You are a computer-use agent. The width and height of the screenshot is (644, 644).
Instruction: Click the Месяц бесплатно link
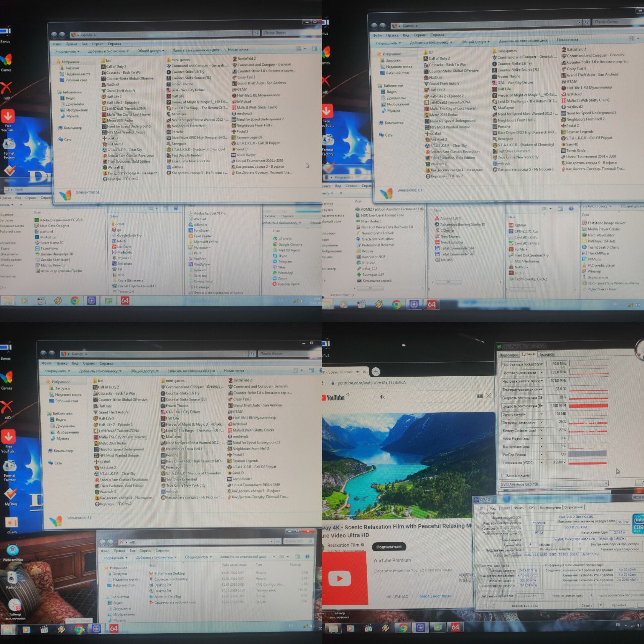click(x=436, y=596)
